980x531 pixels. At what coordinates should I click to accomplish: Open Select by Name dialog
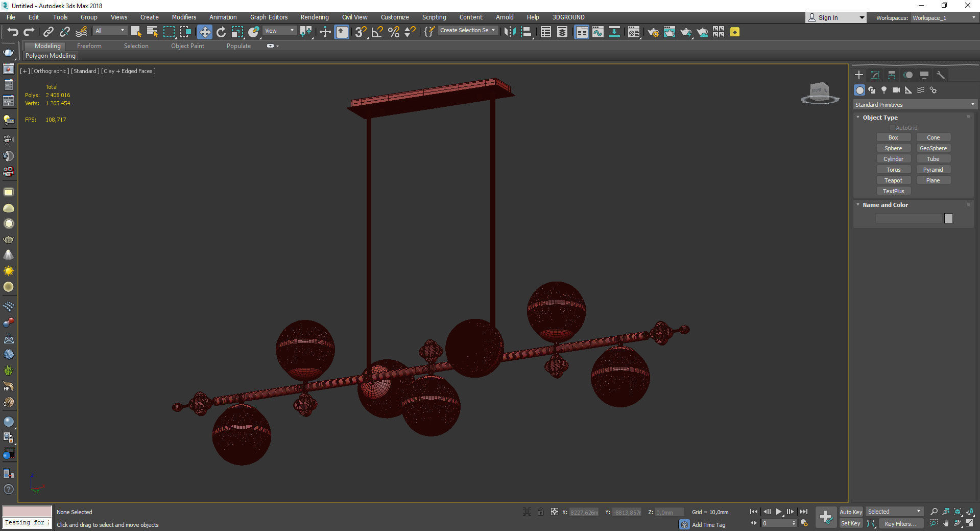(x=152, y=32)
